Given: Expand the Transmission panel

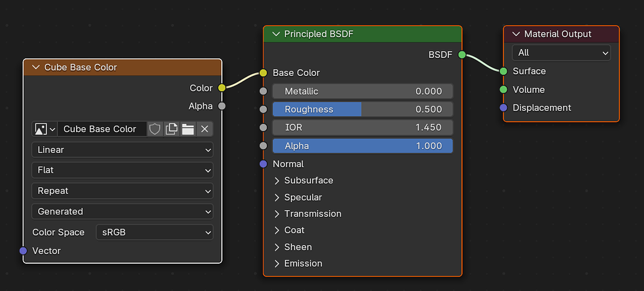Looking at the screenshot, I should pyautogui.click(x=277, y=214).
